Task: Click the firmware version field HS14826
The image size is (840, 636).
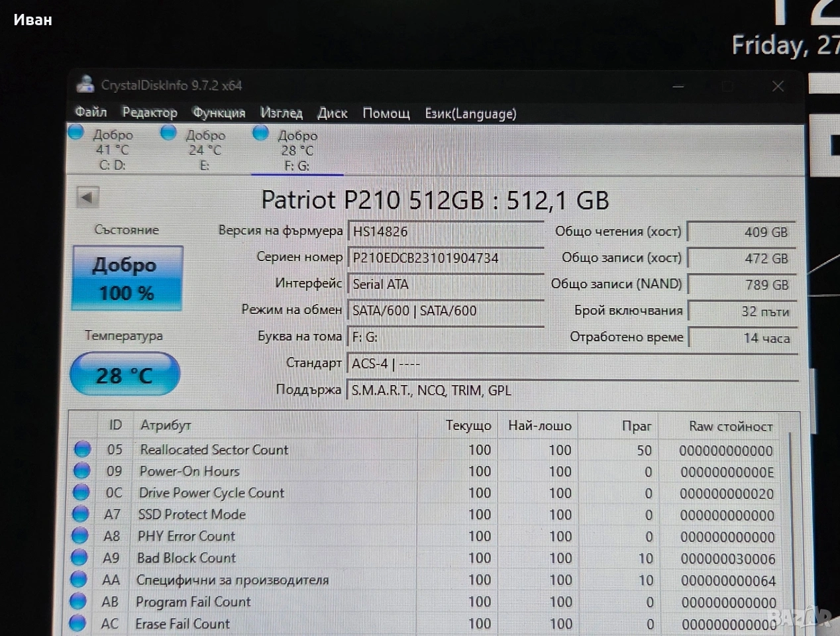Action: (445, 231)
